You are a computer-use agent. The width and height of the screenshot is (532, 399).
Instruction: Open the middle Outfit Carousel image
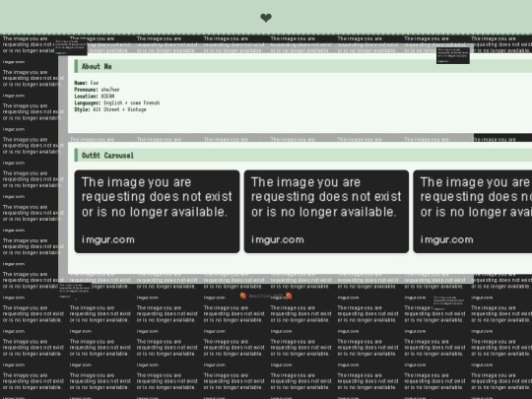point(326,212)
